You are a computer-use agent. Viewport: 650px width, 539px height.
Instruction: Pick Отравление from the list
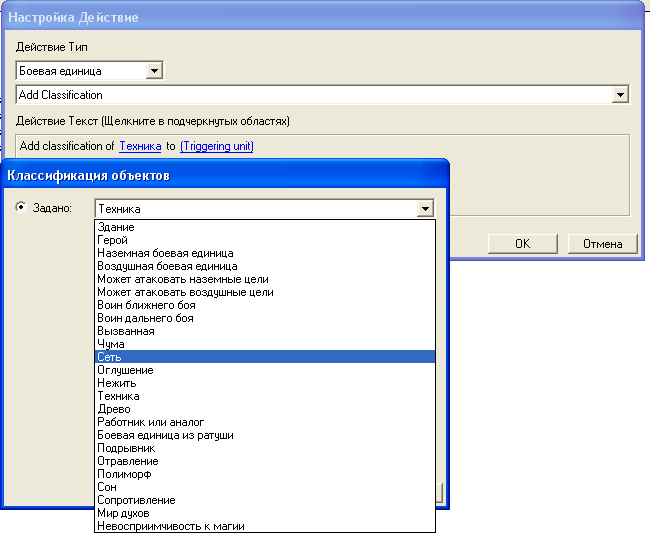pyautogui.click(x=265, y=461)
